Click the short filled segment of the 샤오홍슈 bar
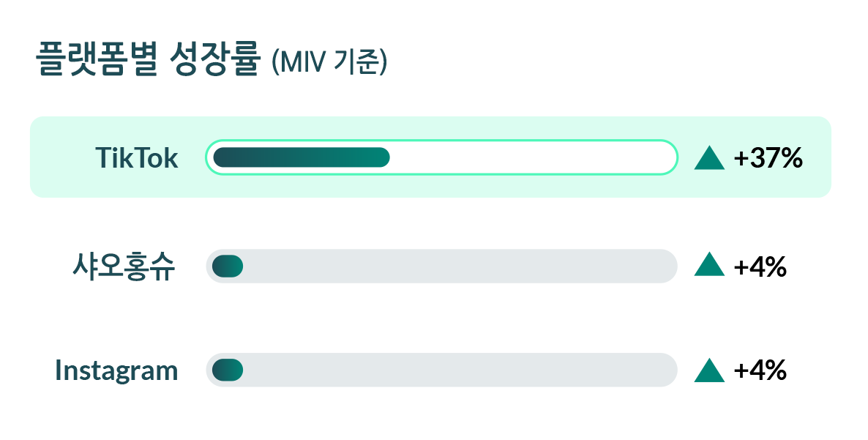Screen dimensions: 868x440 click(x=227, y=266)
